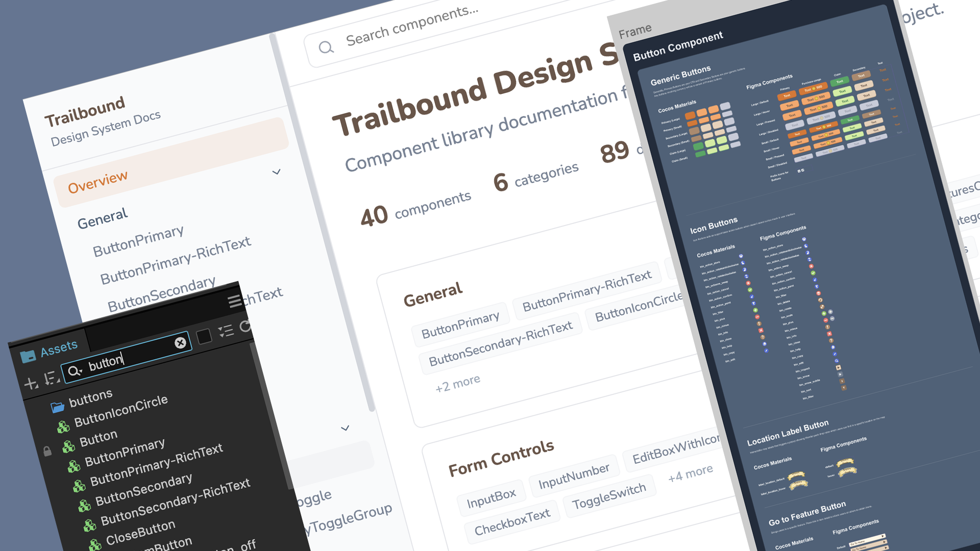Switch to the Assets tab
980x551 pixels.
59,346
